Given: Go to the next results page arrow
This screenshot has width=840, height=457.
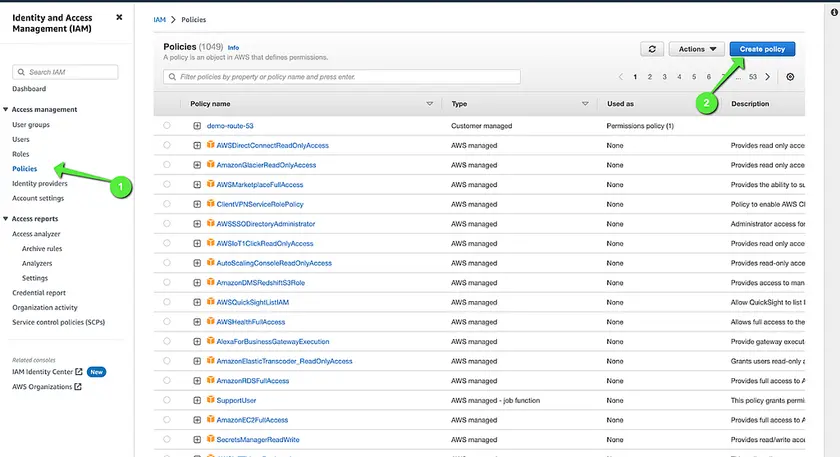Looking at the screenshot, I should pyautogui.click(x=768, y=77).
